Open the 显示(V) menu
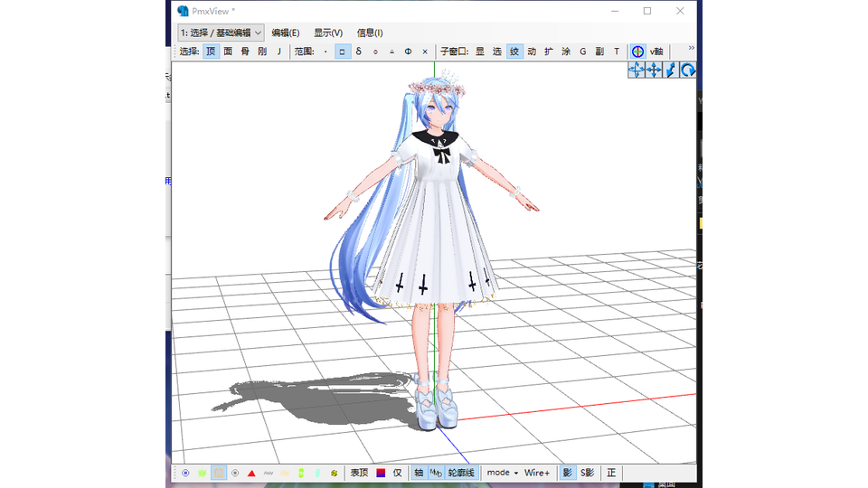This screenshot has height=488, width=868. pos(328,33)
